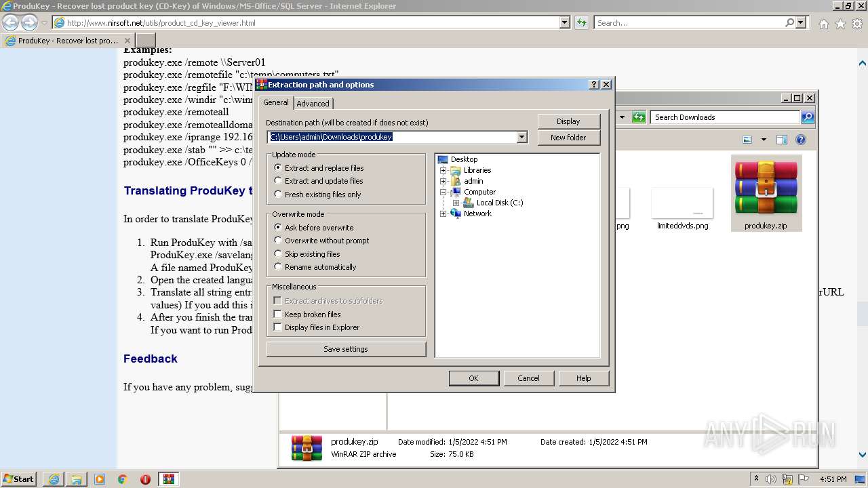Image resolution: width=868 pixels, height=488 pixels.
Task: Choose 'Overwrite without prompt' mode
Action: coord(321,241)
